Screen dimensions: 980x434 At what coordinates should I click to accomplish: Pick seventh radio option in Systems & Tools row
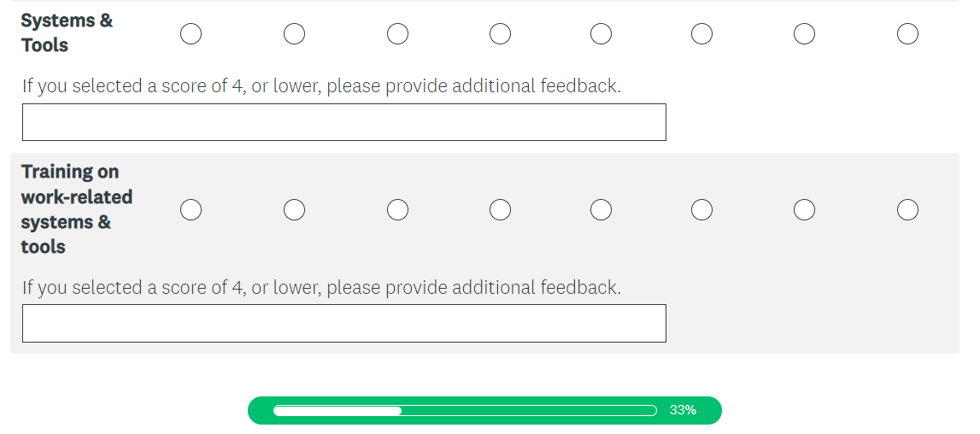[804, 33]
